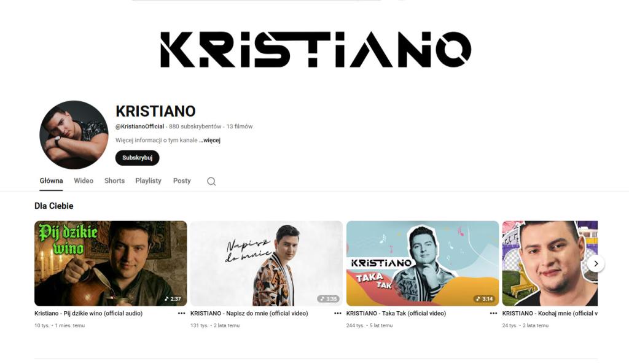
Task: Click the KRISTIANO banner logo
Action: tap(316, 49)
